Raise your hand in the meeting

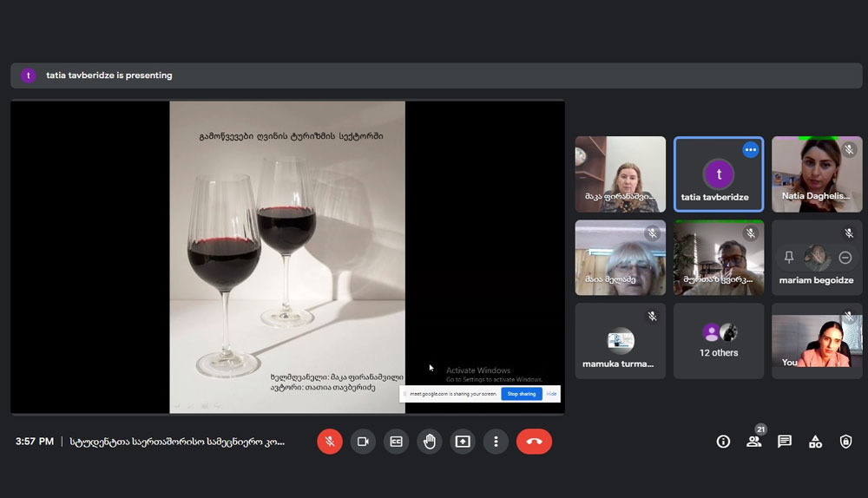point(429,442)
